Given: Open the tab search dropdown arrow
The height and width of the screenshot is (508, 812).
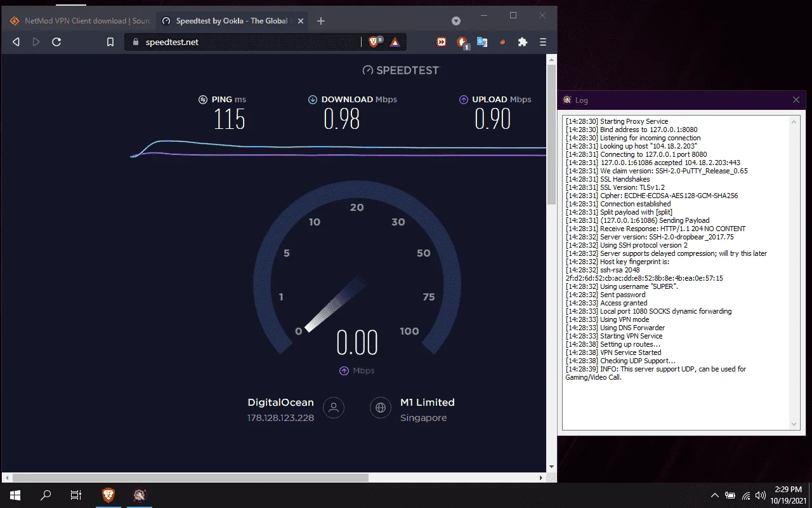Looking at the screenshot, I should click(x=456, y=21).
